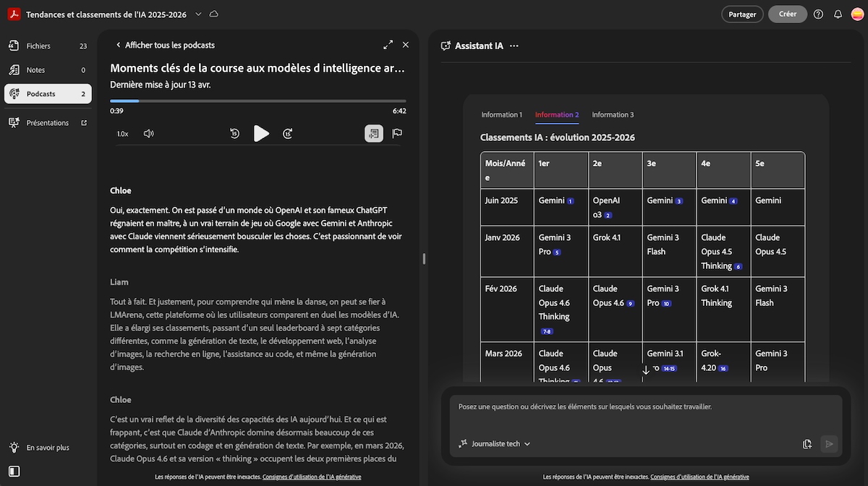Open the notifications bell
This screenshot has width=868, height=486.
click(838, 14)
